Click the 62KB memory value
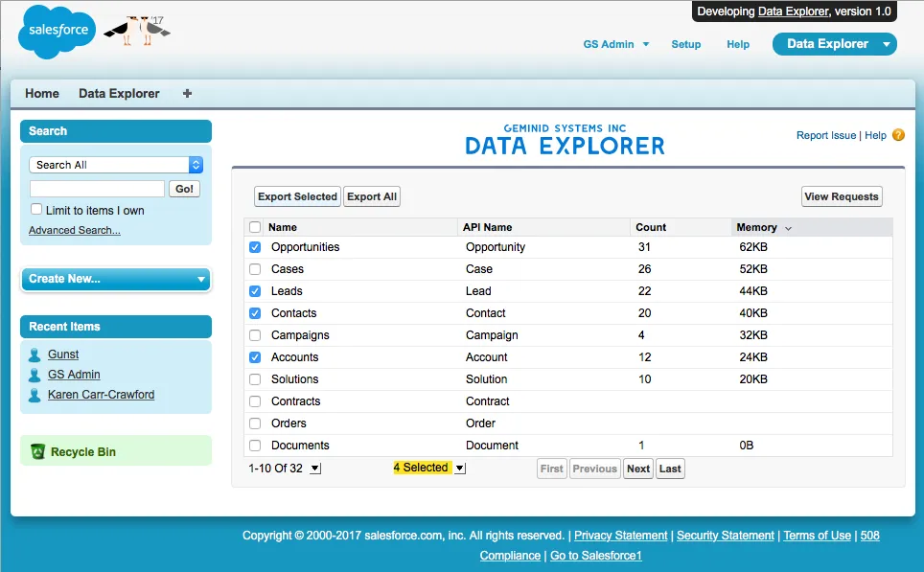The height and width of the screenshot is (572, 924). tap(753, 247)
